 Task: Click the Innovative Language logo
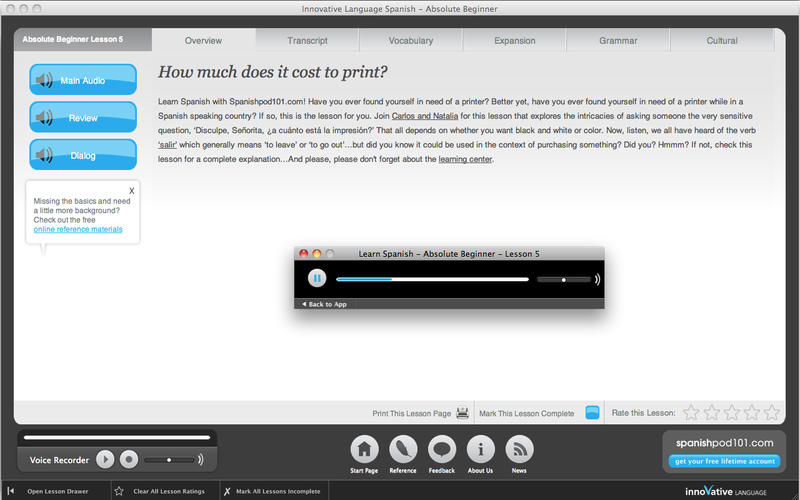pos(726,491)
